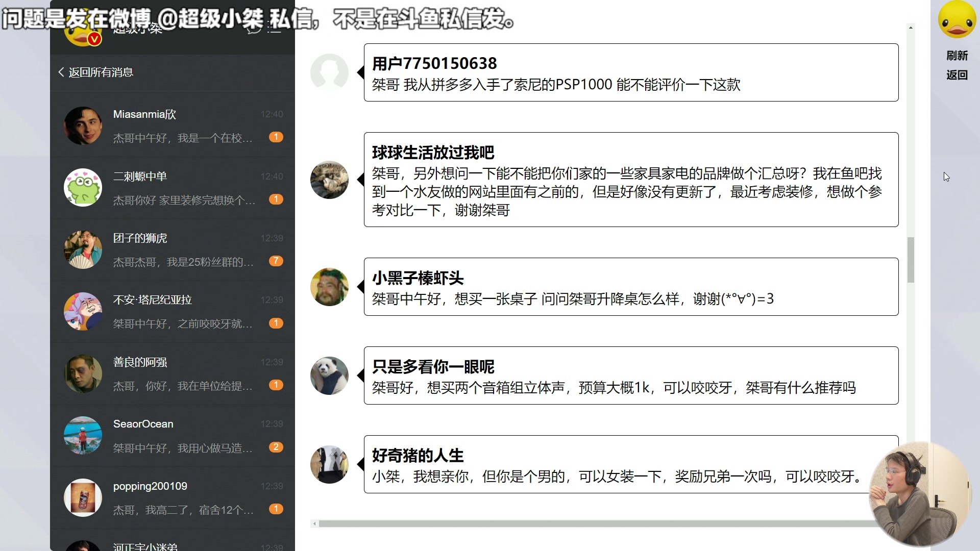
Task: Click the name 善良的阿强 in list
Action: (140, 362)
